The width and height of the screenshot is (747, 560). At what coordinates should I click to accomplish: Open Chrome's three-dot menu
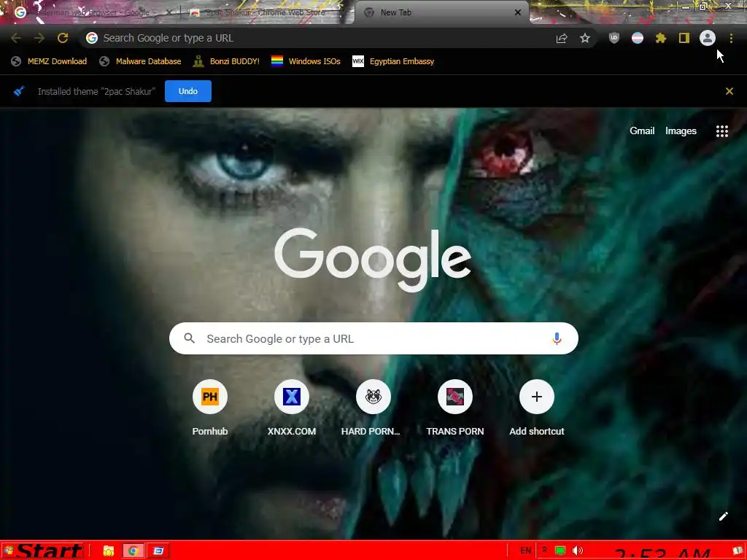tap(731, 38)
